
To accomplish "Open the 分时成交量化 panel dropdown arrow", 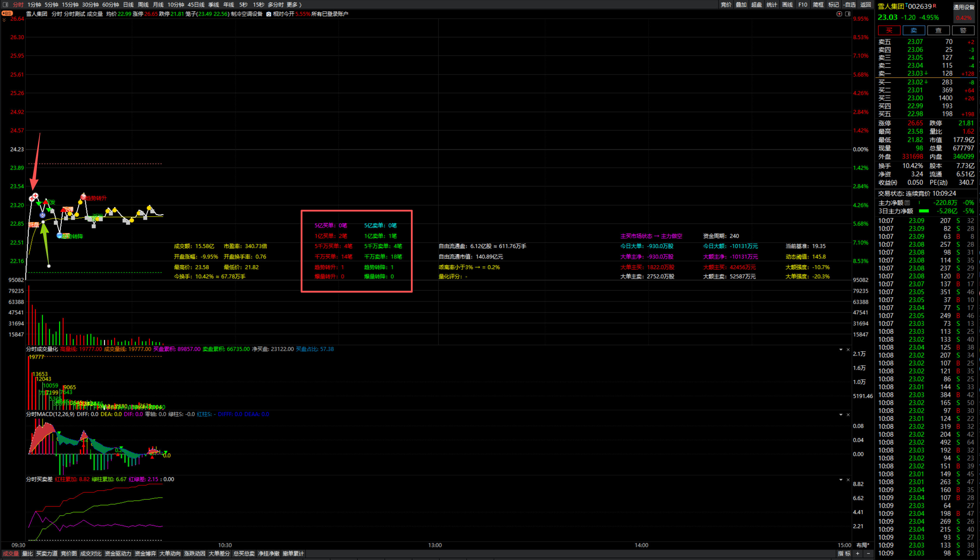I will click(x=841, y=349).
